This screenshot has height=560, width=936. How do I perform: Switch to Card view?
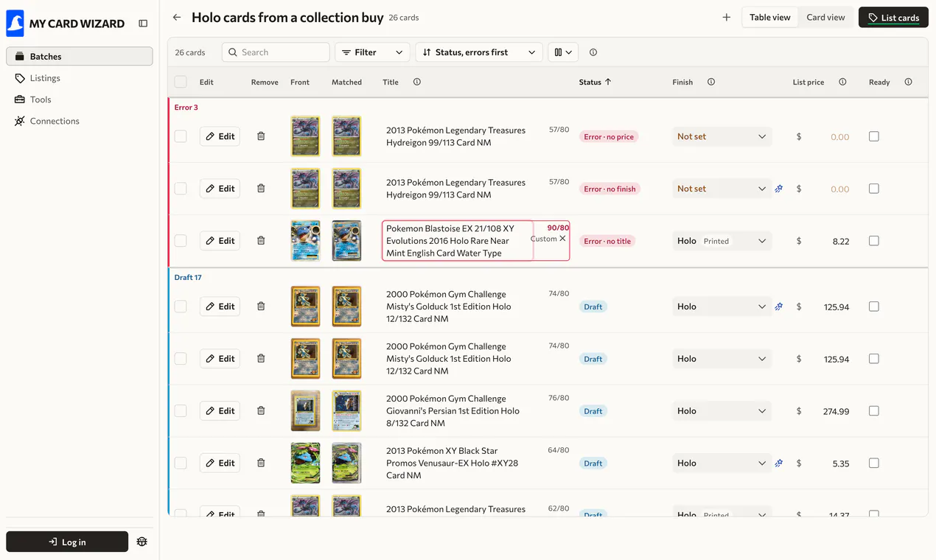825,17
